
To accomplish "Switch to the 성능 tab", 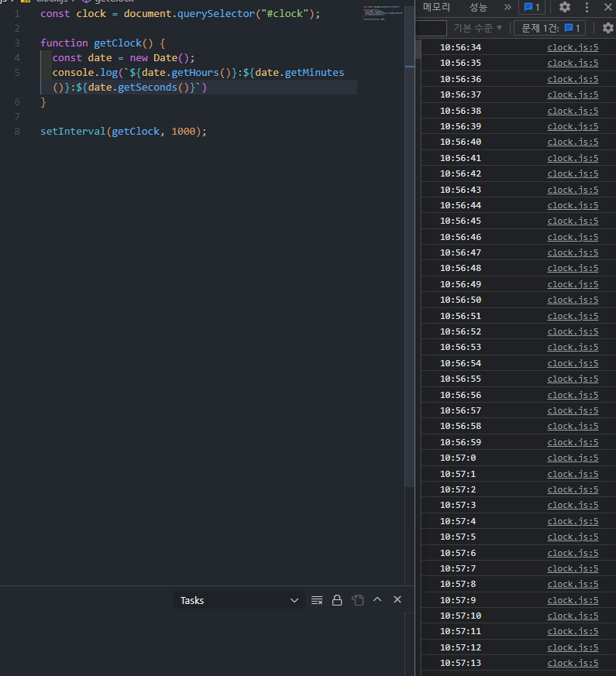I will 478,7.
